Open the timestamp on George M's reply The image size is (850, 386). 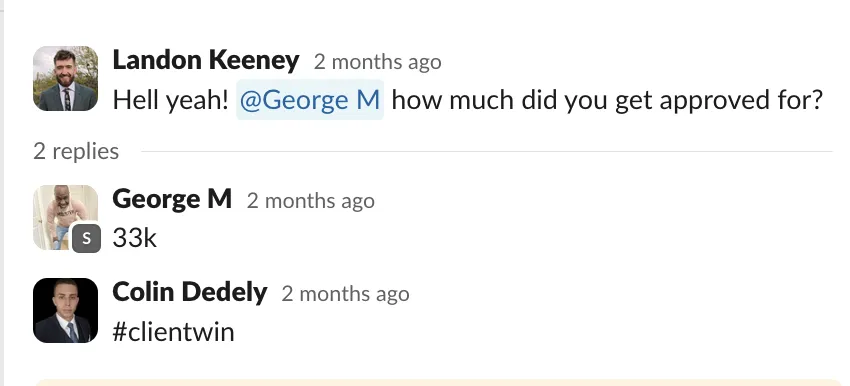[x=311, y=201]
